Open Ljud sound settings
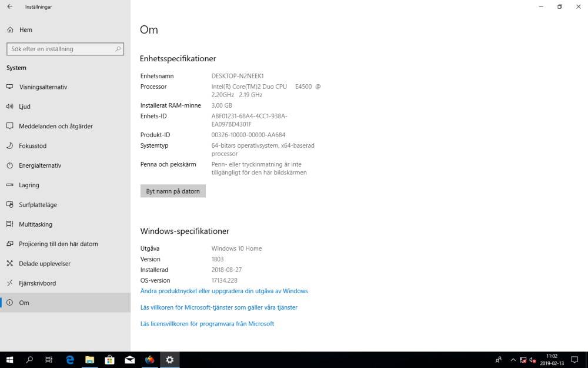This screenshot has width=588, height=368. 65,106
